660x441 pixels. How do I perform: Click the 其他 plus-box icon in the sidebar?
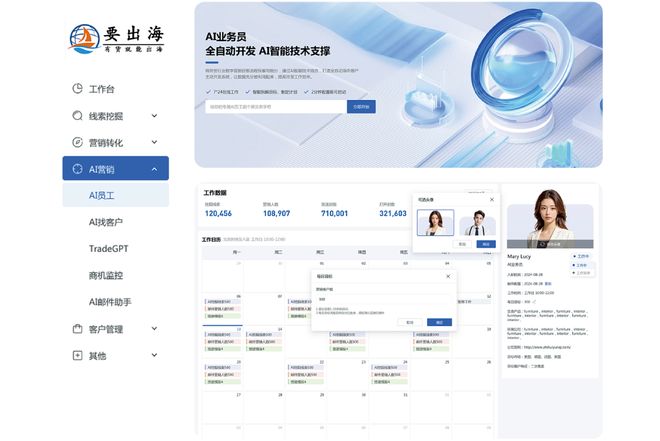[x=77, y=355]
